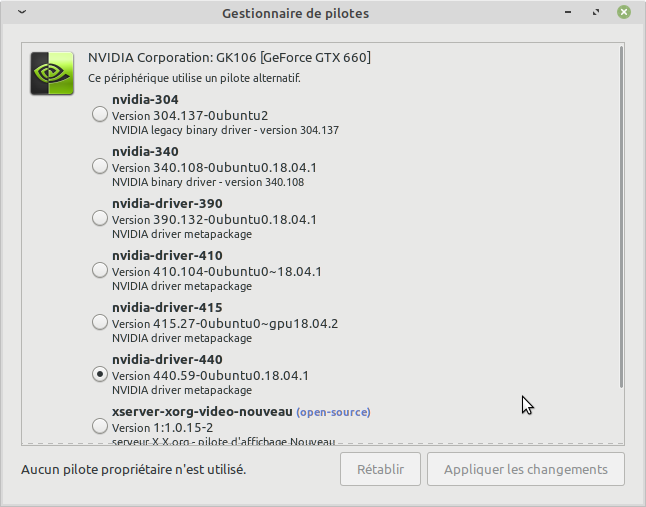This screenshot has height=507, width=646.
Task: Pick the nvidia-driver-415 radio button
Action: tap(100, 322)
